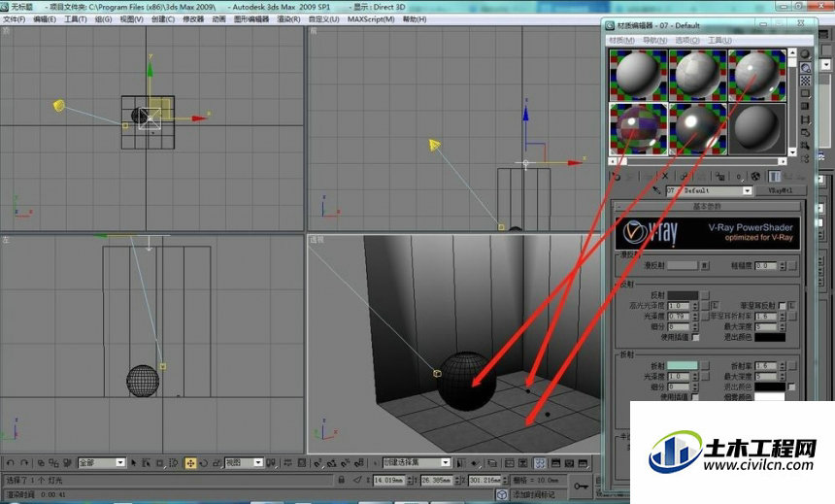This screenshot has height=504, width=835.
Task: Click the Select by Name icon
Action: 147,463
